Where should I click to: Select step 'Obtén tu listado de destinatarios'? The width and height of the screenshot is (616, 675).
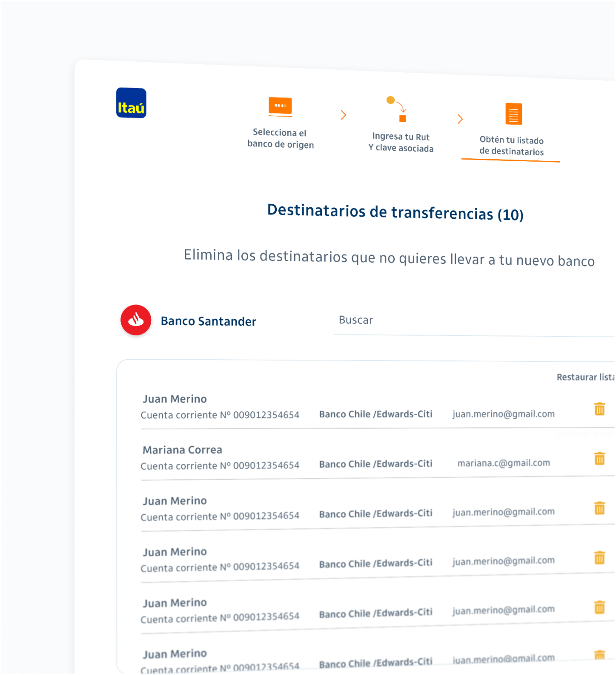coord(512,146)
